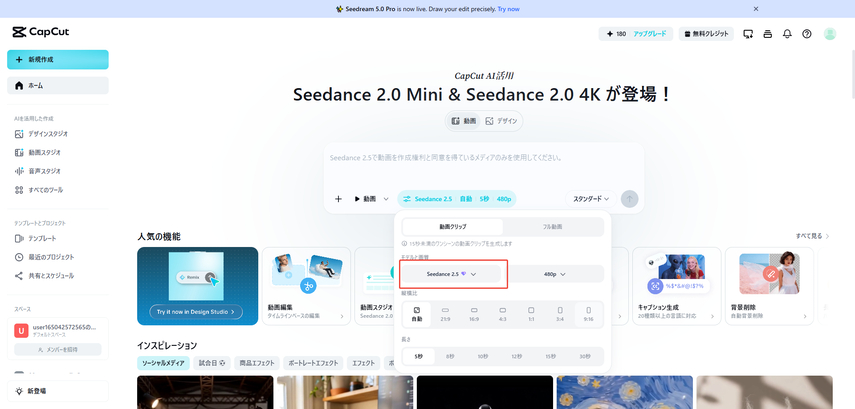
Task: Click the 新規作成 create button
Action: (58, 59)
